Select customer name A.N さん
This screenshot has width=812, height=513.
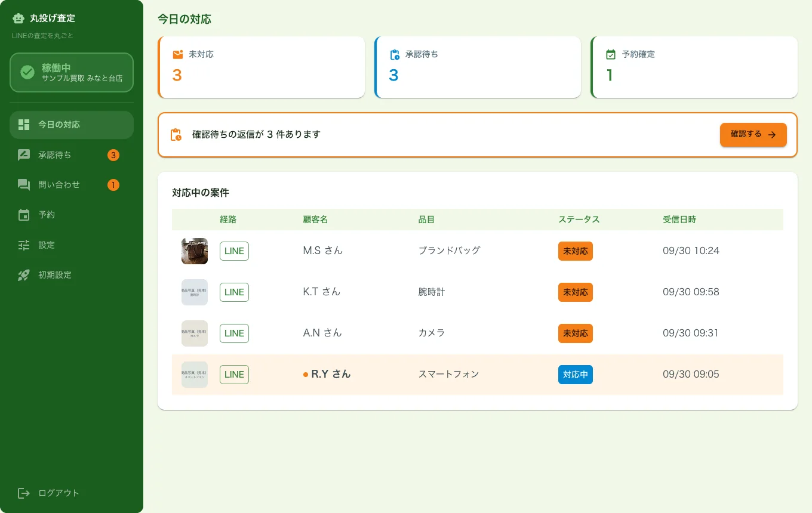click(x=322, y=333)
